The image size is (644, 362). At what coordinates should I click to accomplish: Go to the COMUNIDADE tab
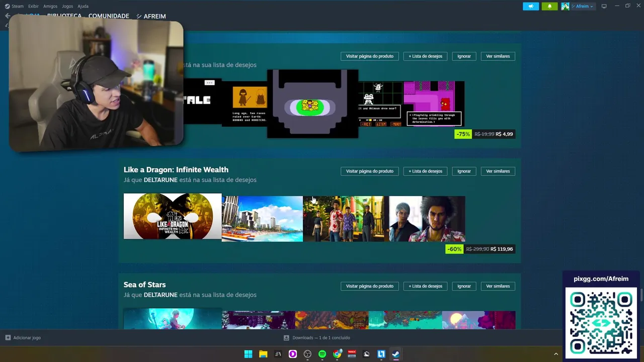[109, 16]
